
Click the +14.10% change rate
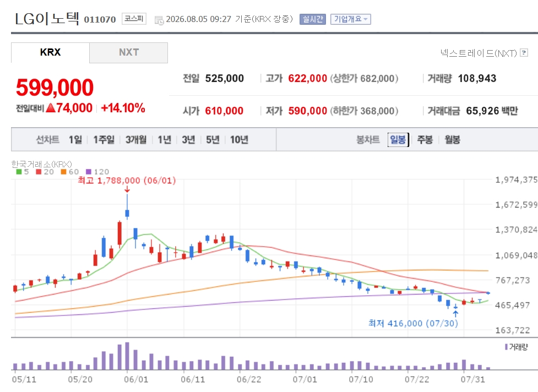(123, 108)
